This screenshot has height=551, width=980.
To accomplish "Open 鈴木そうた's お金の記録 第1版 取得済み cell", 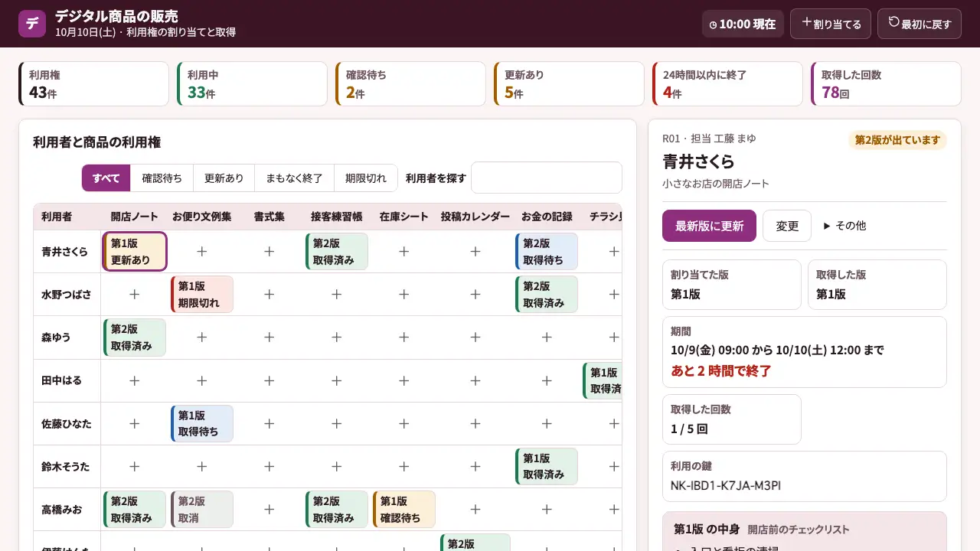I will point(547,467).
